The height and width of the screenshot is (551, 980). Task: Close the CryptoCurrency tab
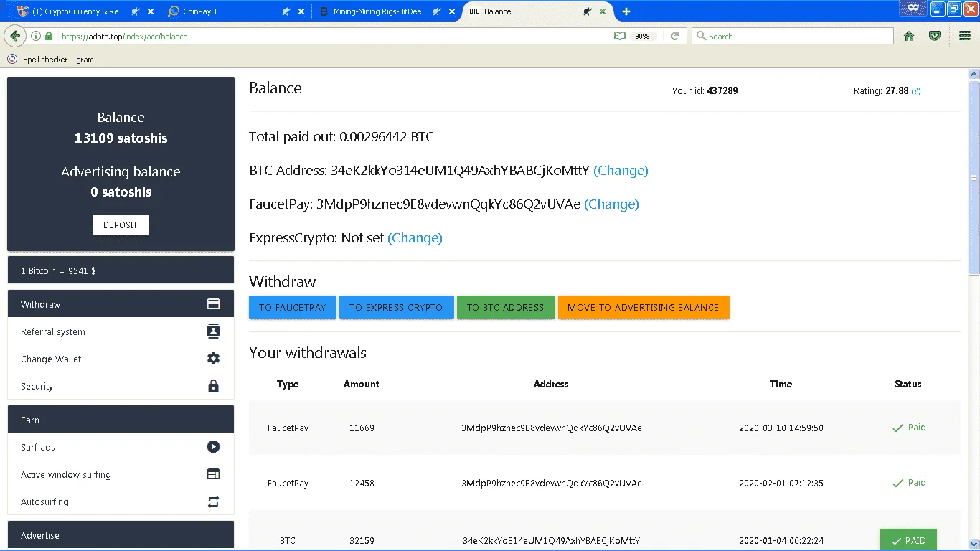pos(151,11)
